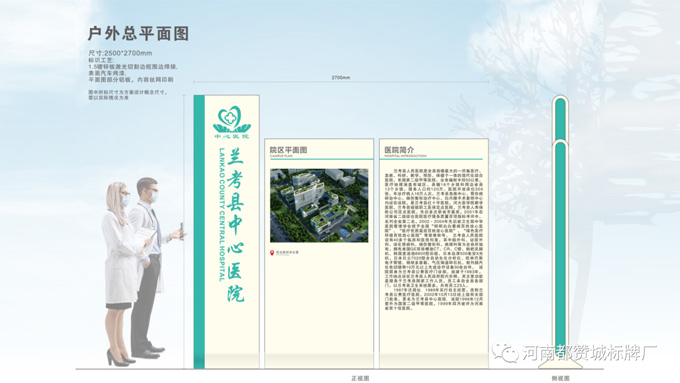
Task: Click the aerial hospital campus image
Action: 319,205
